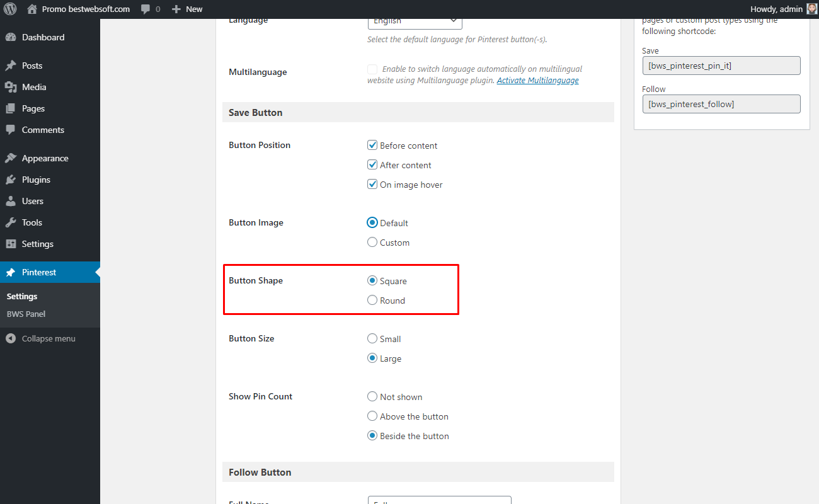The height and width of the screenshot is (504, 819).
Task: Click the Tools wrench icon
Action: coord(11,222)
